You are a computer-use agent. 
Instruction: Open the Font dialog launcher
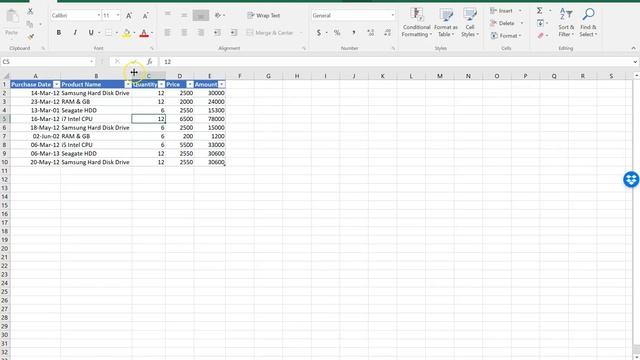(x=152, y=48)
